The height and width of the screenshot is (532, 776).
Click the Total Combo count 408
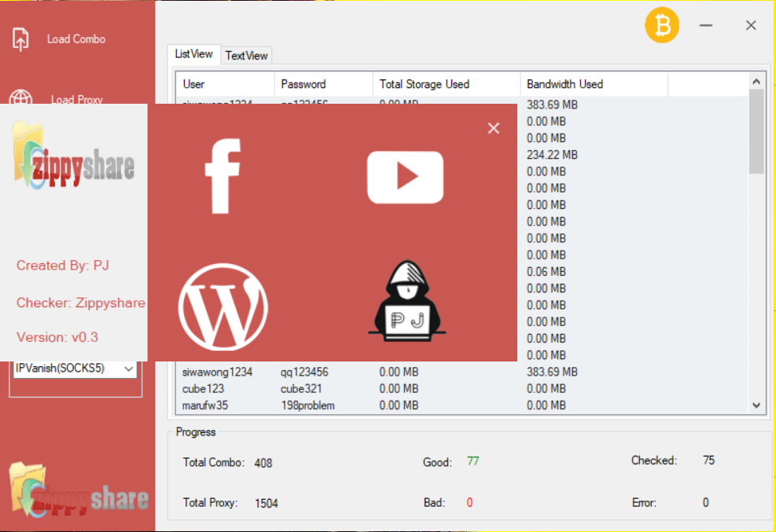pyautogui.click(x=263, y=464)
